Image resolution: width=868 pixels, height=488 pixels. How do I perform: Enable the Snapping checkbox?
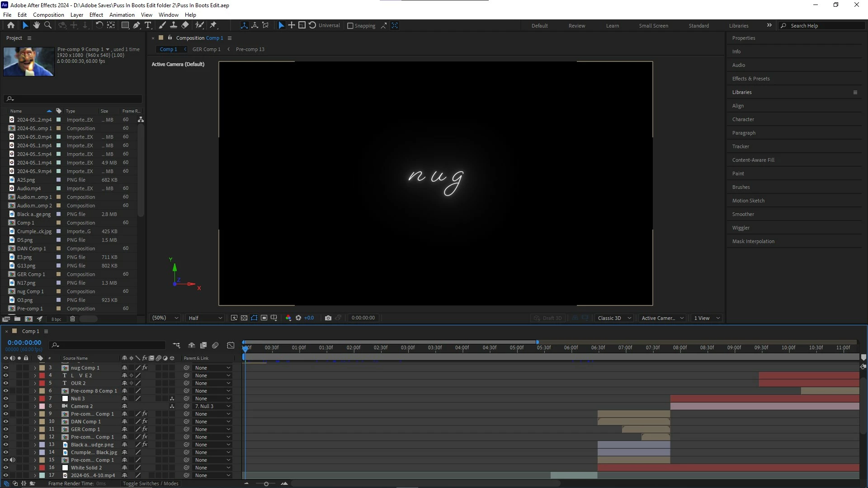click(350, 26)
